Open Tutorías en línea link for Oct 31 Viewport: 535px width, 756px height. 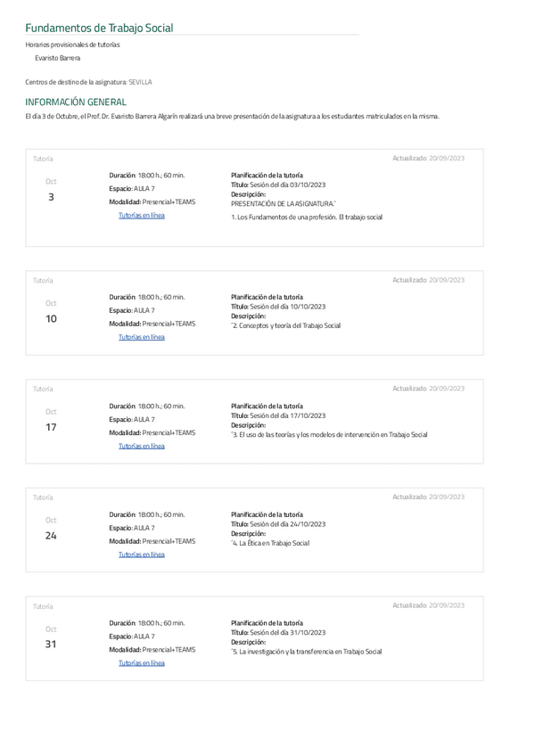(x=142, y=663)
